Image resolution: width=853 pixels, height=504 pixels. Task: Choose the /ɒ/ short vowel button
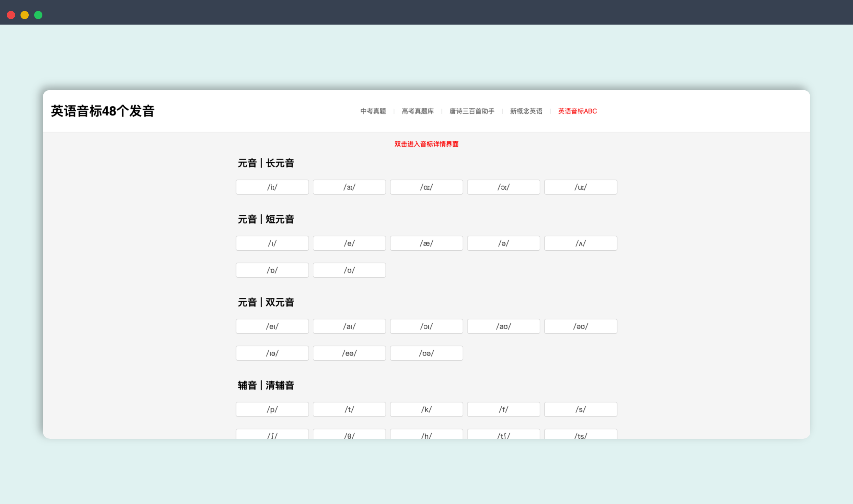pos(272,270)
